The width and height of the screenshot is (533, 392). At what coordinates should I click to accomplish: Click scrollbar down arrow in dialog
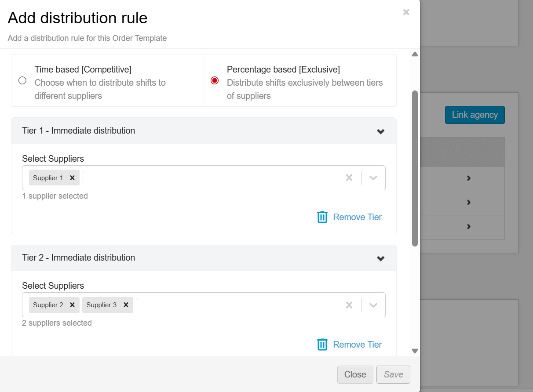coord(415,351)
